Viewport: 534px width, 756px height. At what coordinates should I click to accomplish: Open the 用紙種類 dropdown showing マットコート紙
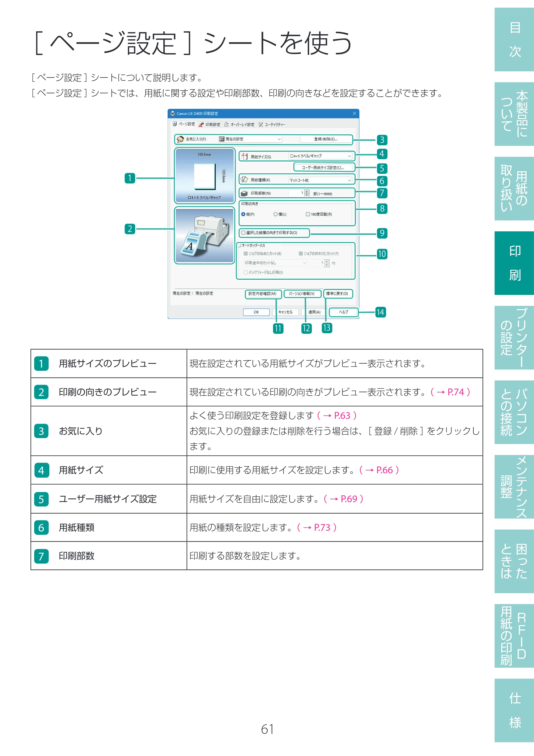click(320, 180)
